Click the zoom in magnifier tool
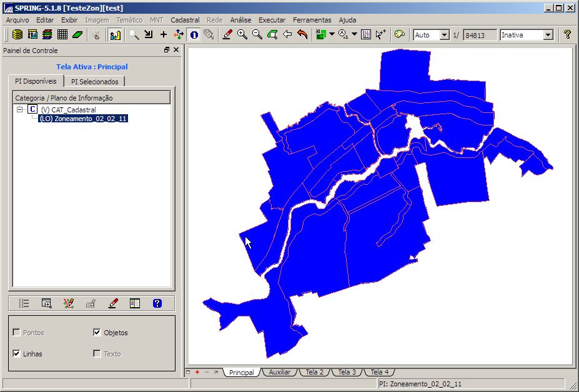 (x=242, y=35)
